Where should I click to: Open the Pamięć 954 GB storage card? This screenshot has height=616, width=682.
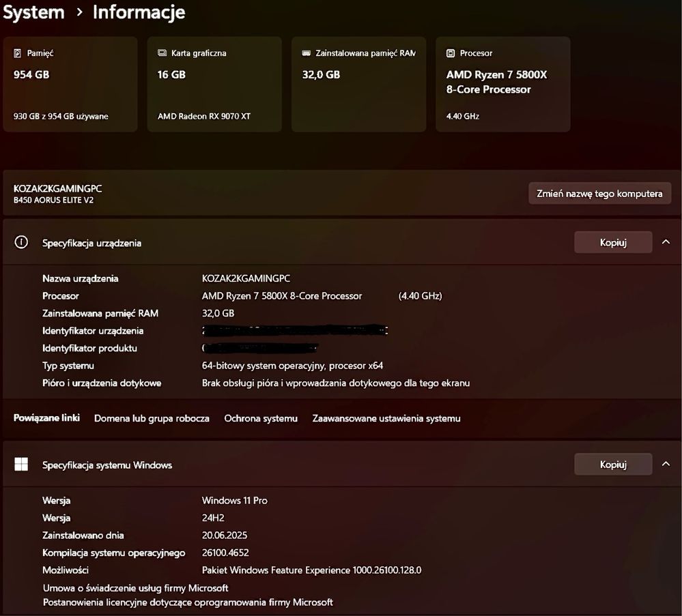[x=70, y=85]
